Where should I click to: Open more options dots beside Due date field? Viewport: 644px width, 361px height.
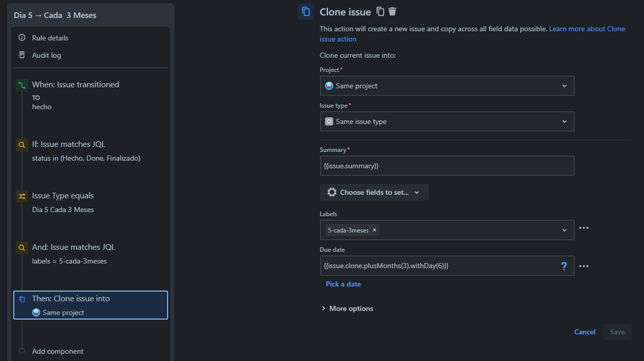pos(583,266)
